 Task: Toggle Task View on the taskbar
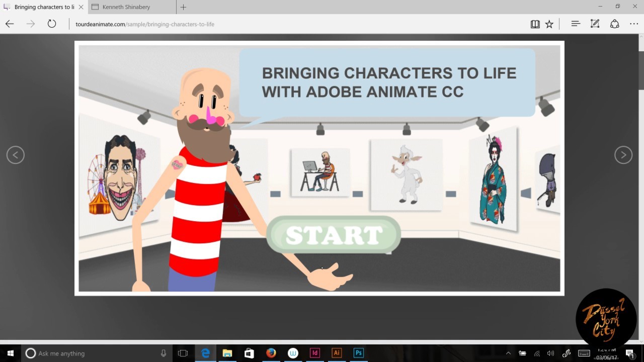pos(183,353)
